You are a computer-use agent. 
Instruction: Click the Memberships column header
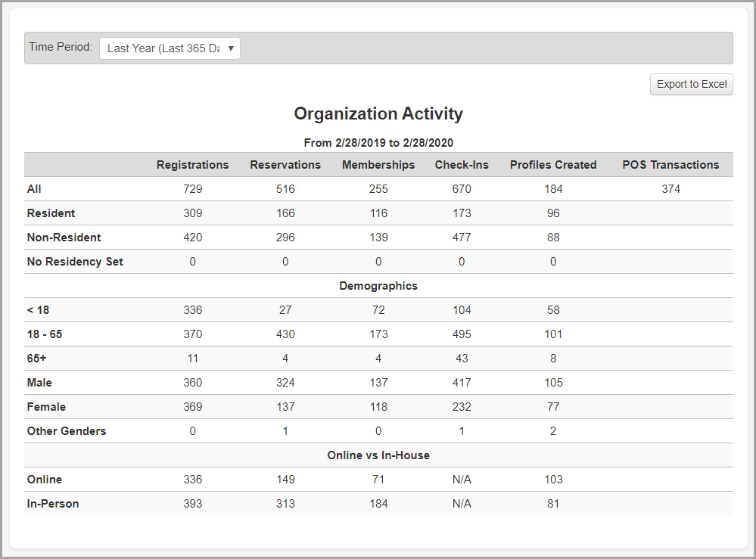click(378, 165)
